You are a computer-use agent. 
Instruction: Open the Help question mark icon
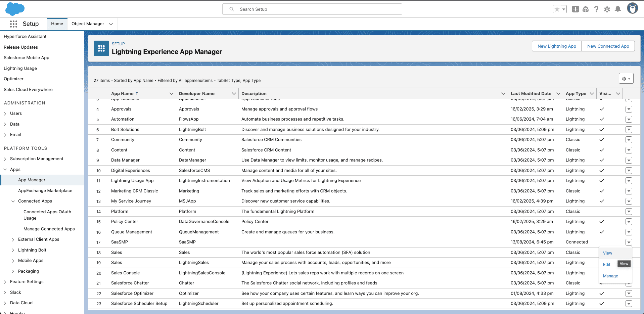coord(596,9)
